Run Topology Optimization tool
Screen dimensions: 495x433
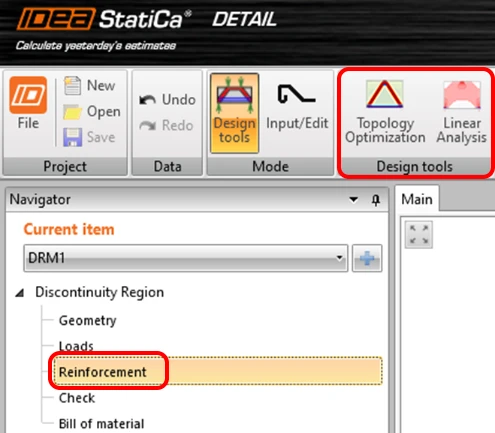pos(385,112)
